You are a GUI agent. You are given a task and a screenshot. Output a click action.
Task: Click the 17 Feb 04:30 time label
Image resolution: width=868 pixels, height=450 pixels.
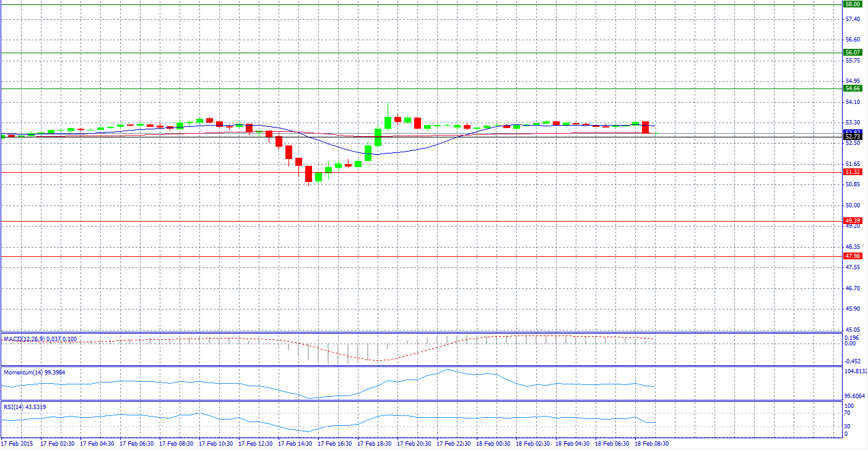coord(97,444)
